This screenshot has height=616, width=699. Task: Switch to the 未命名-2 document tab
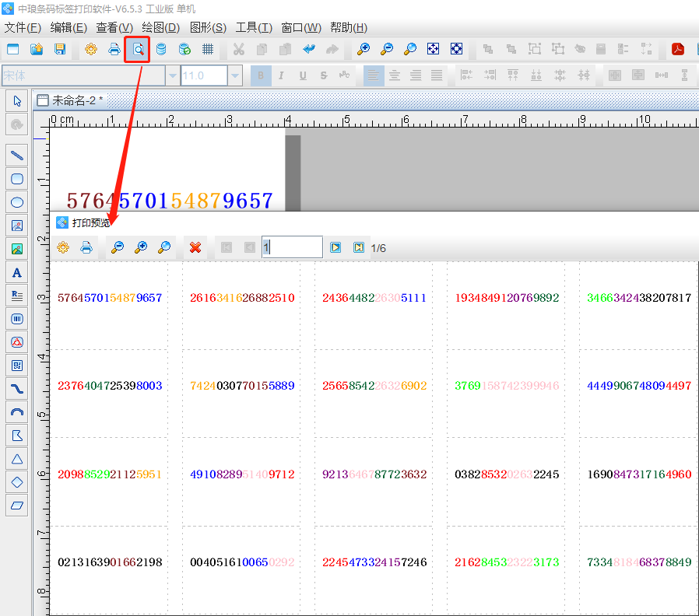tap(76, 100)
